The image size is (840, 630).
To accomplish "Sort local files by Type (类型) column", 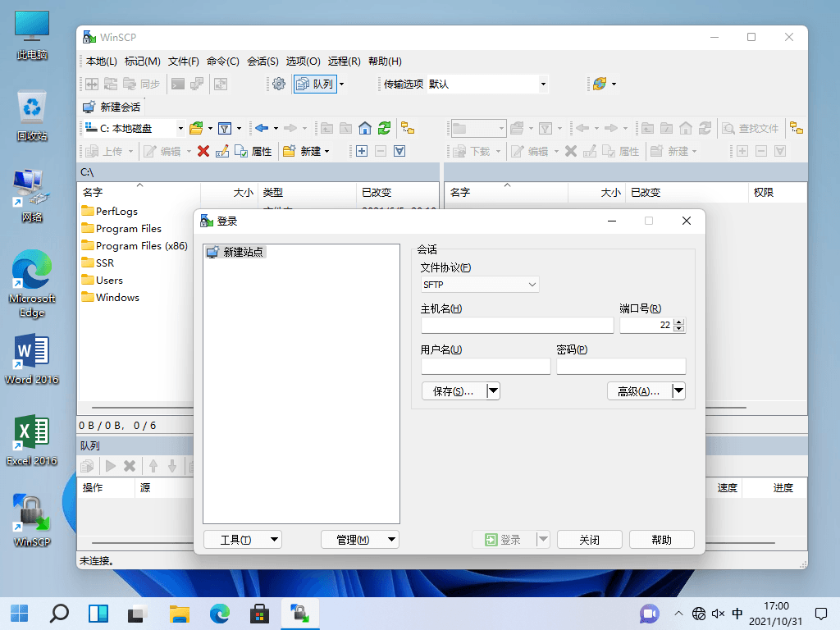I will (307, 192).
